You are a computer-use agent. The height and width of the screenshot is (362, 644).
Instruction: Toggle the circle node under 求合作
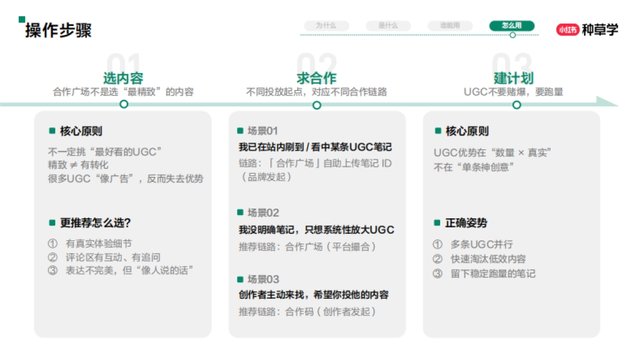(x=316, y=105)
